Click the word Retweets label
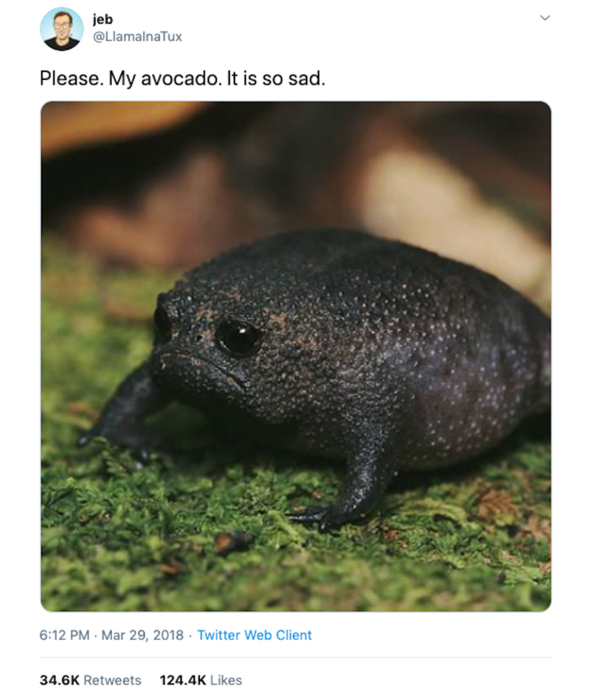 [113, 680]
